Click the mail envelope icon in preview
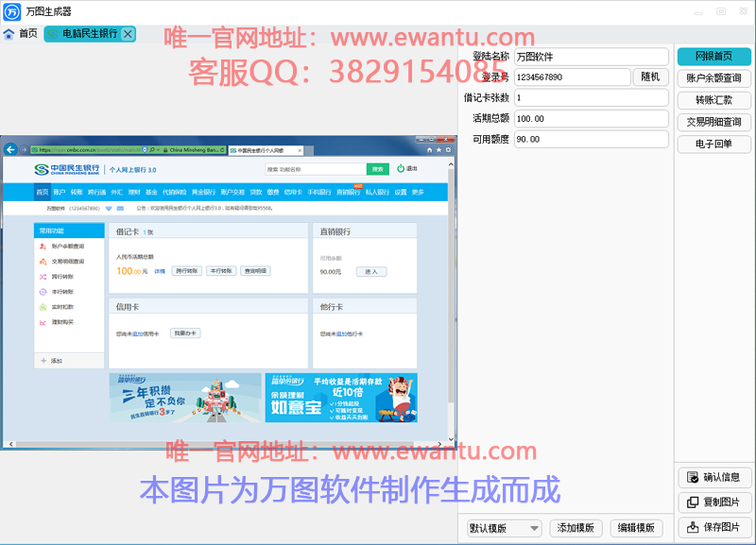The image size is (756, 545). coord(121,208)
